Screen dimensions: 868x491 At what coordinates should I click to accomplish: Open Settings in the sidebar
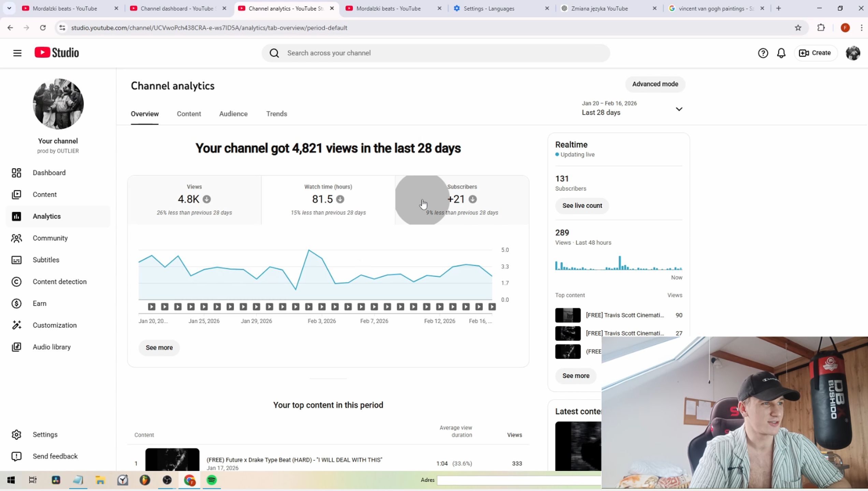point(58,434)
